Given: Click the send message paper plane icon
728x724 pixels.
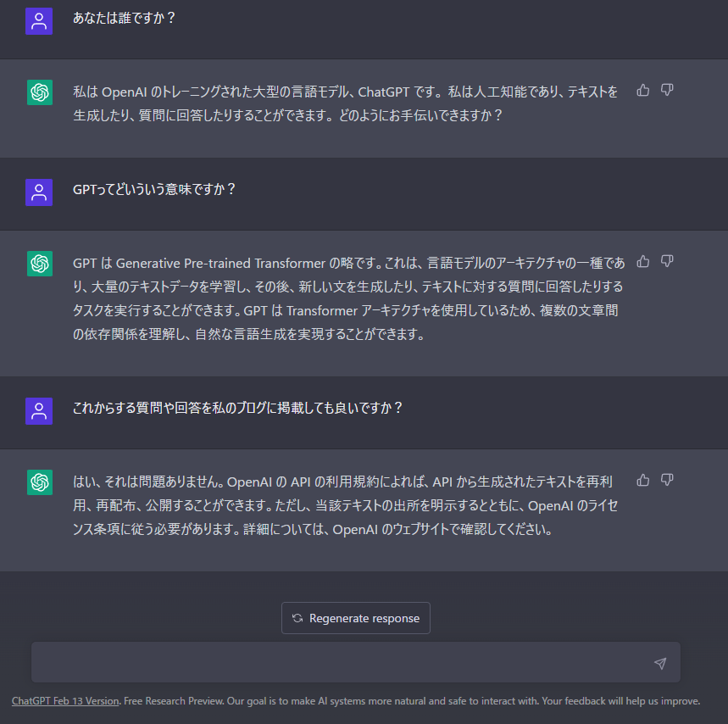Looking at the screenshot, I should tap(660, 663).
